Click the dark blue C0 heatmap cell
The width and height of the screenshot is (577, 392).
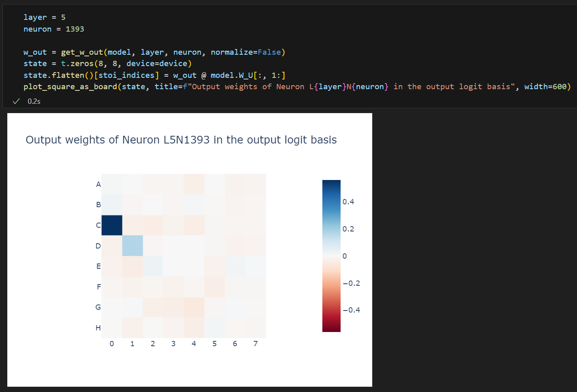(x=112, y=225)
